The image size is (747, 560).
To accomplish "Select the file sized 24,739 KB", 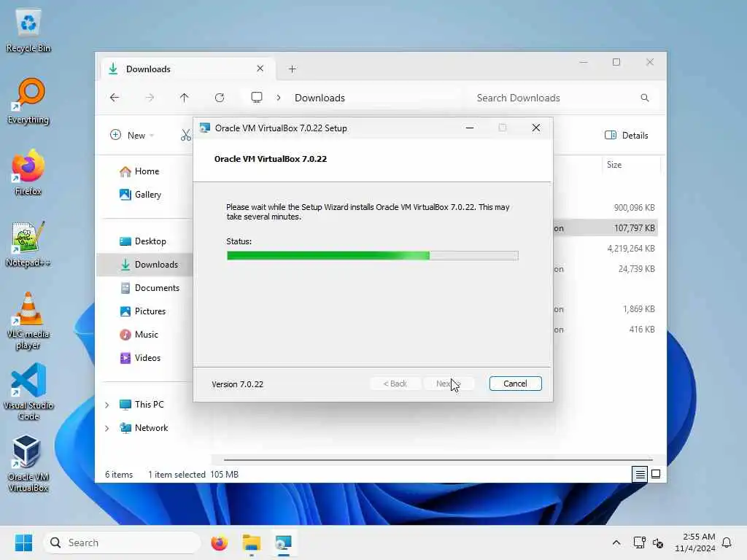I will pyautogui.click(x=636, y=269).
